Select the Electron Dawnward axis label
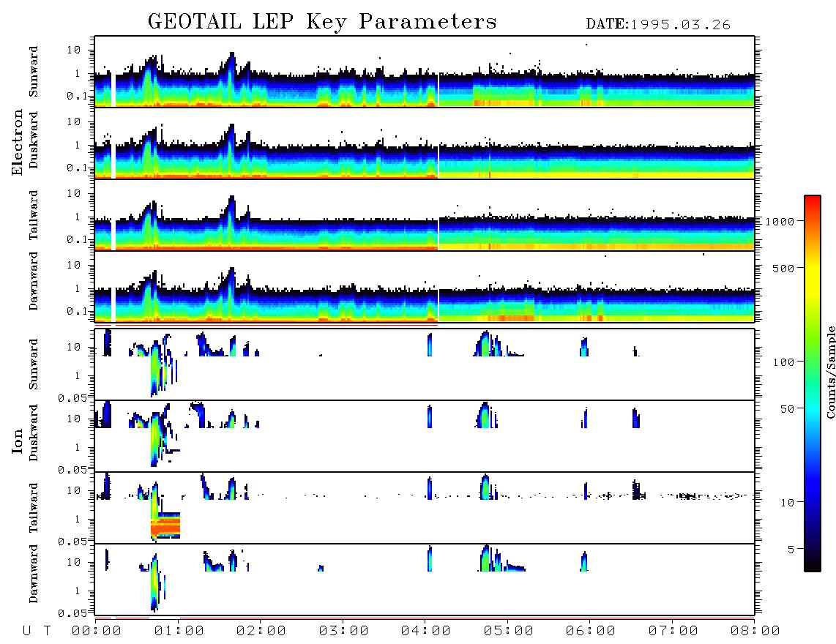The height and width of the screenshot is (644, 836). pyautogui.click(x=34, y=281)
